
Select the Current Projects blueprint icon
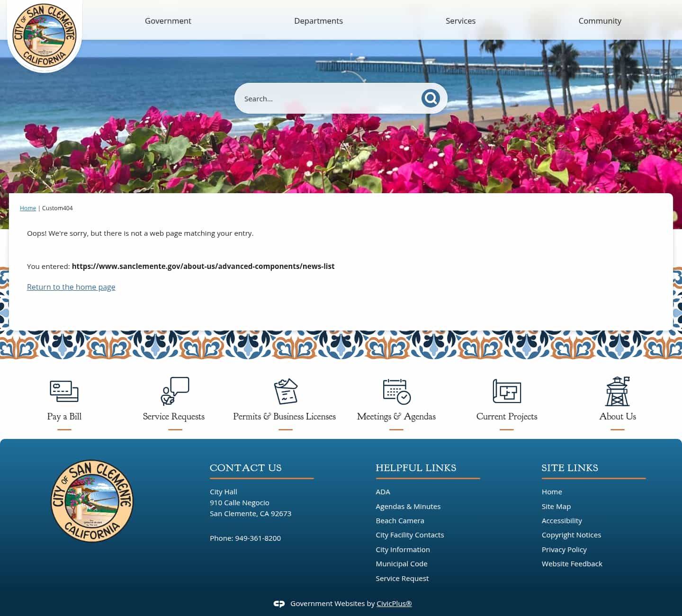[x=507, y=392]
